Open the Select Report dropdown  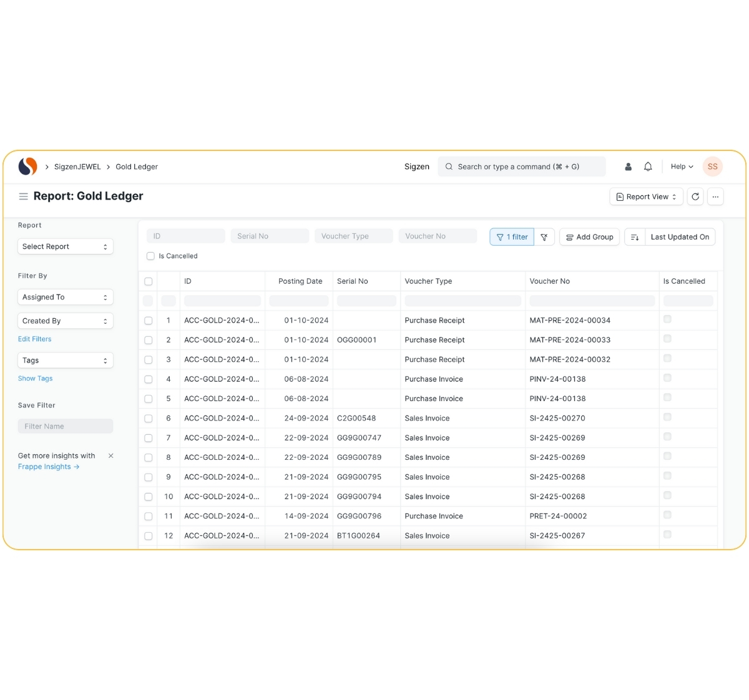[x=66, y=246]
